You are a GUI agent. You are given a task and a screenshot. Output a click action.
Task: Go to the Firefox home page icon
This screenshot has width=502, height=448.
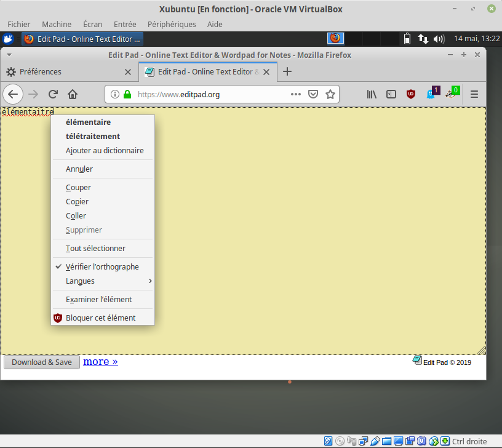[x=73, y=94]
